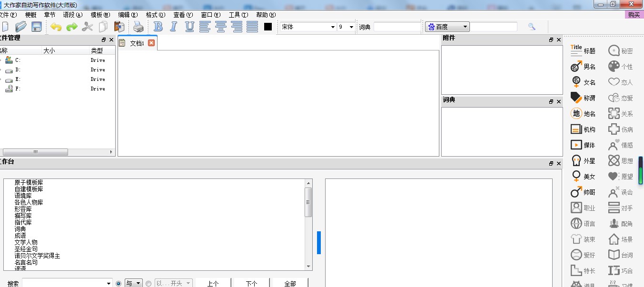The width and height of the screenshot is (644, 287).
Task: Open the 宋体 font name dropdown
Action: (x=333, y=27)
